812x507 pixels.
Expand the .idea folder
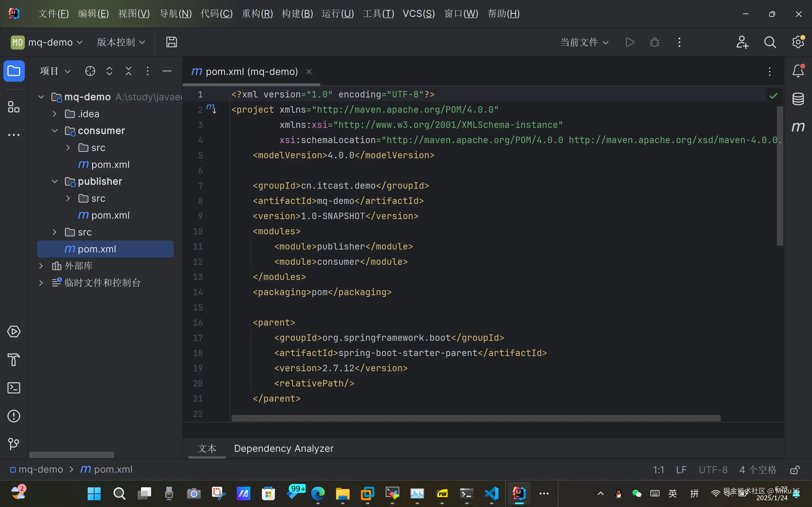click(55, 114)
